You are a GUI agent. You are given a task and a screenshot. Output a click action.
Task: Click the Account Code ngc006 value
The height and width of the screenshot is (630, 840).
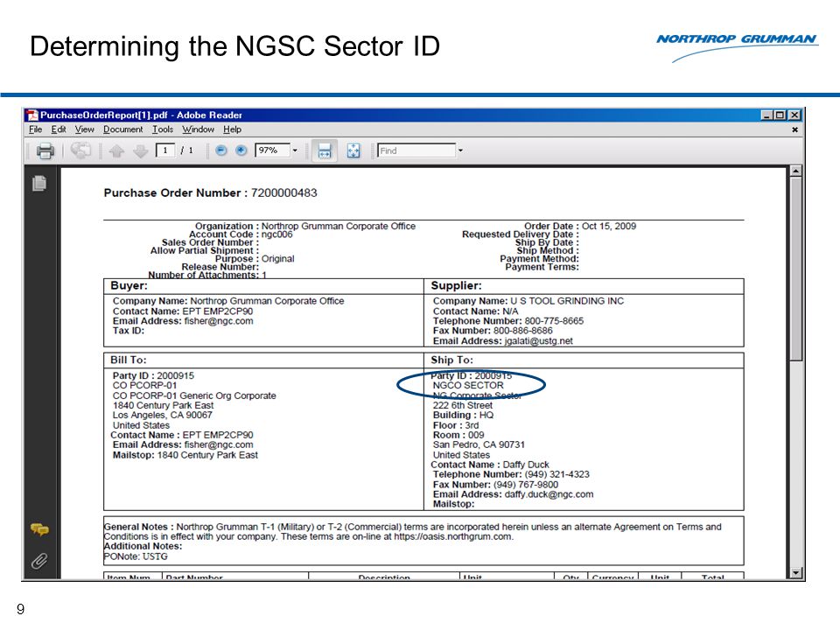tap(277, 234)
